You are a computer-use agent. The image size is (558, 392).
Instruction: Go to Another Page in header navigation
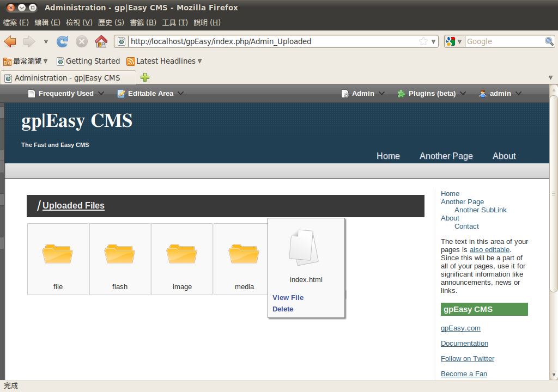[446, 156]
